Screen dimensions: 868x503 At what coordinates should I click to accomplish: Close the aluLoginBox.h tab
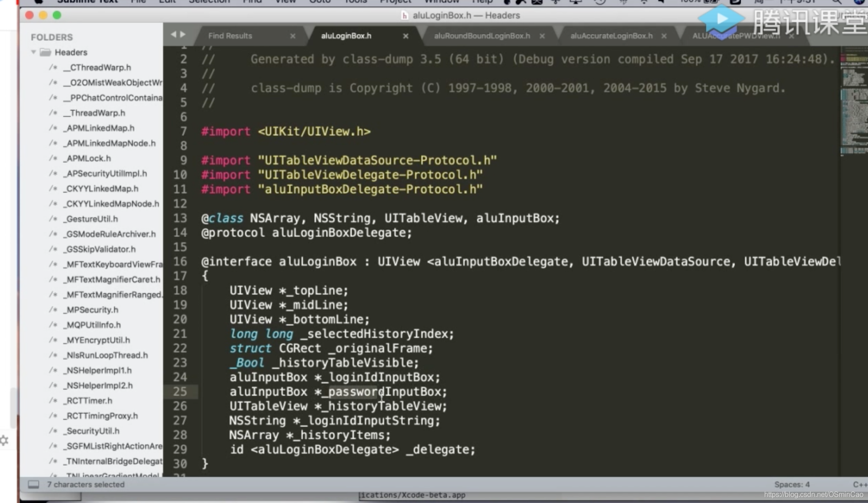tap(405, 36)
